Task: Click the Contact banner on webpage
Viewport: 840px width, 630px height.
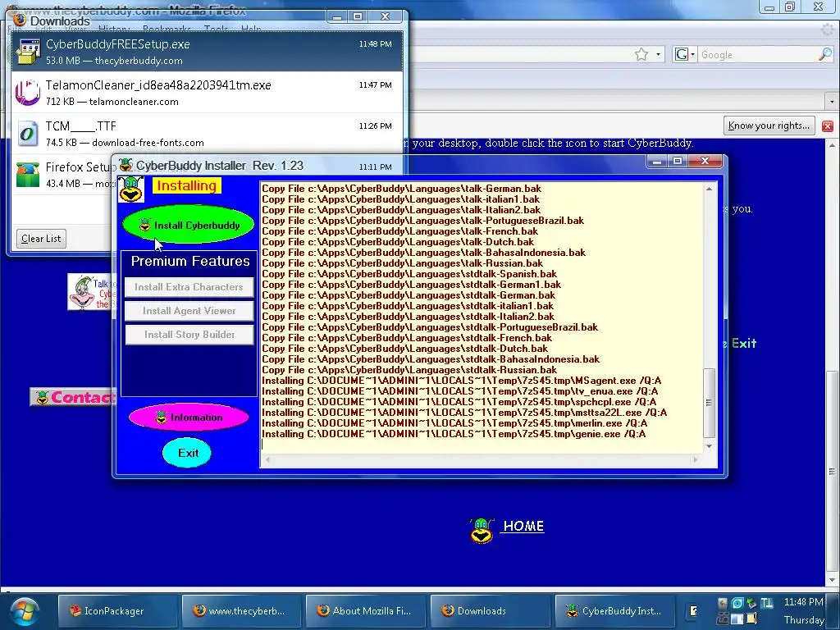Action: (72, 397)
